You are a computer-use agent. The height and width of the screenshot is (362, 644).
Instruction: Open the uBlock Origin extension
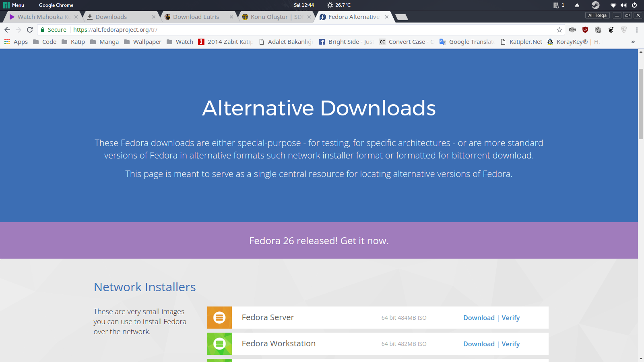[x=585, y=30]
